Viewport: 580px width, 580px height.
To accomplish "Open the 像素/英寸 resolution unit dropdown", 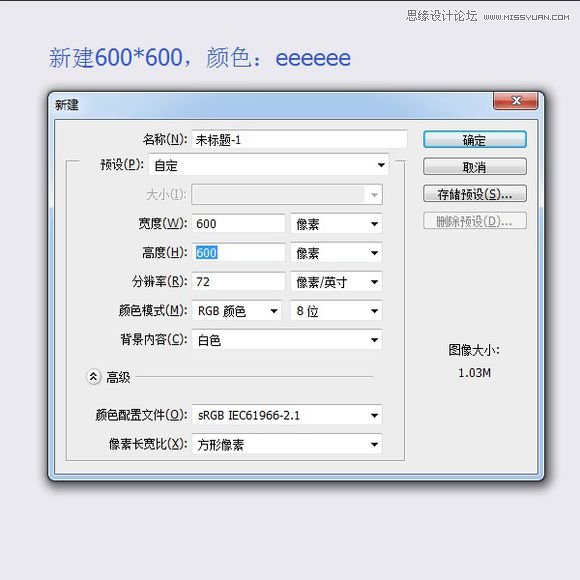I will point(336,282).
